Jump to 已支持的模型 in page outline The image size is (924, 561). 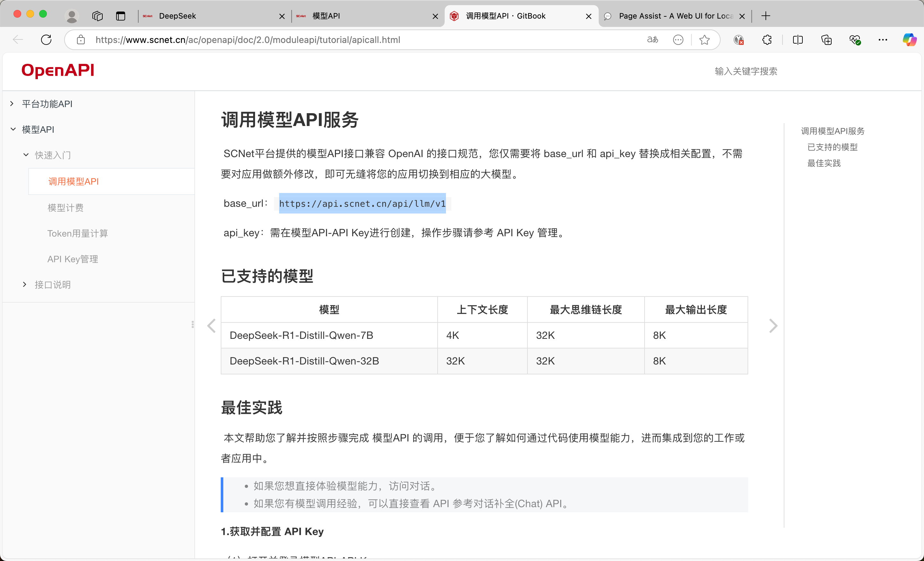coord(833,147)
